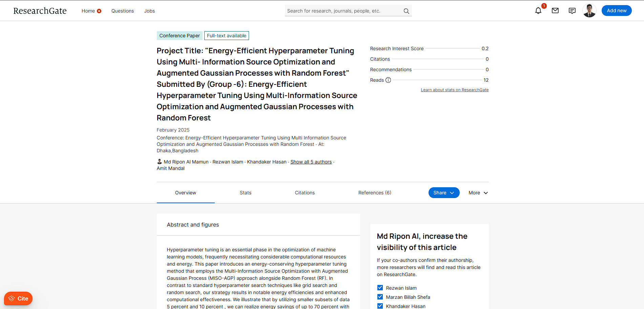
Task: Click the orange Cite button
Action: tap(18, 298)
